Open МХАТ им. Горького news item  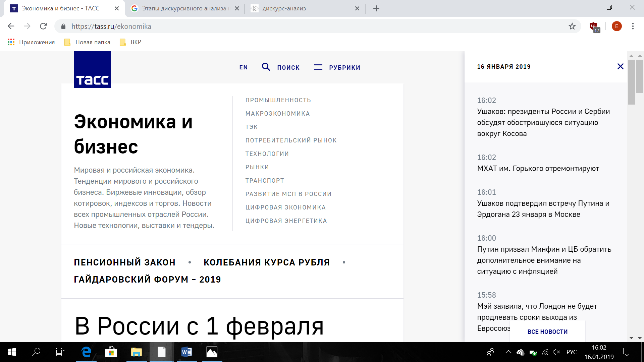pos(538,169)
